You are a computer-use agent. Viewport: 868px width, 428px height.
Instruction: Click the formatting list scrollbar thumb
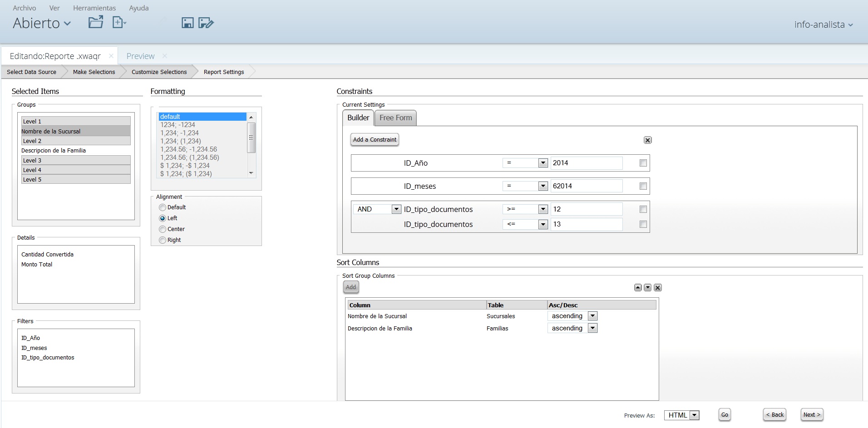click(x=251, y=138)
